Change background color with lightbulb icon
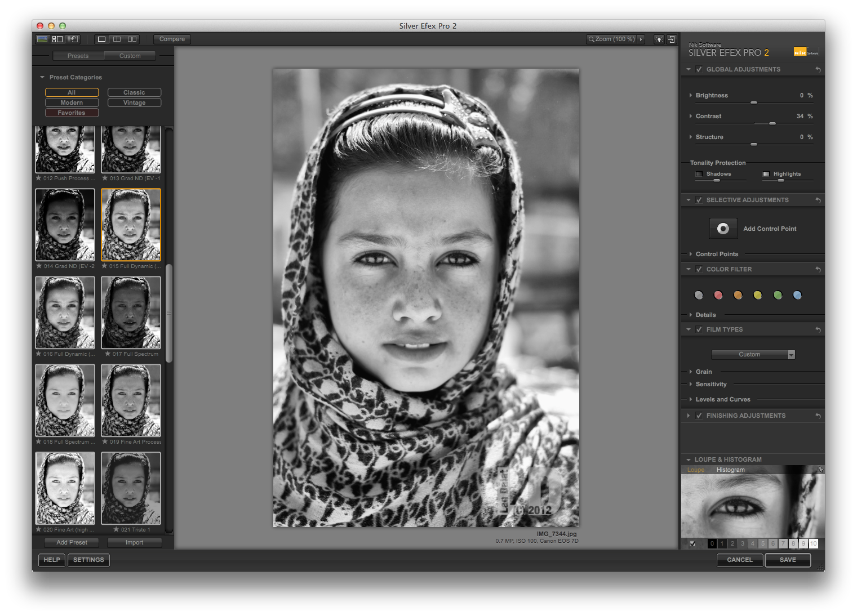The width and height of the screenshot is (857, 616). pyautogui.click(x=659, y=39)
